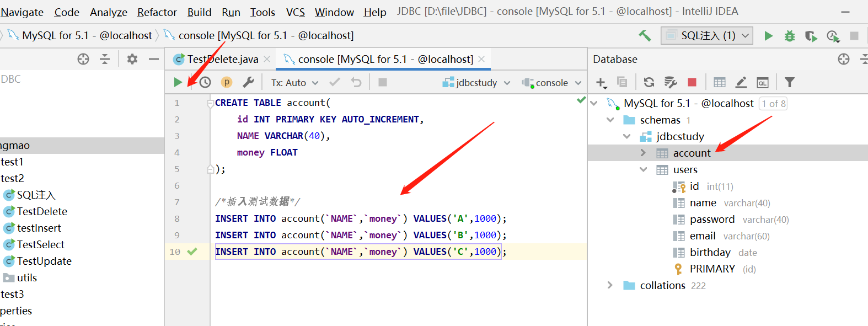Open the Tools menu

click(x=262, y=12)
